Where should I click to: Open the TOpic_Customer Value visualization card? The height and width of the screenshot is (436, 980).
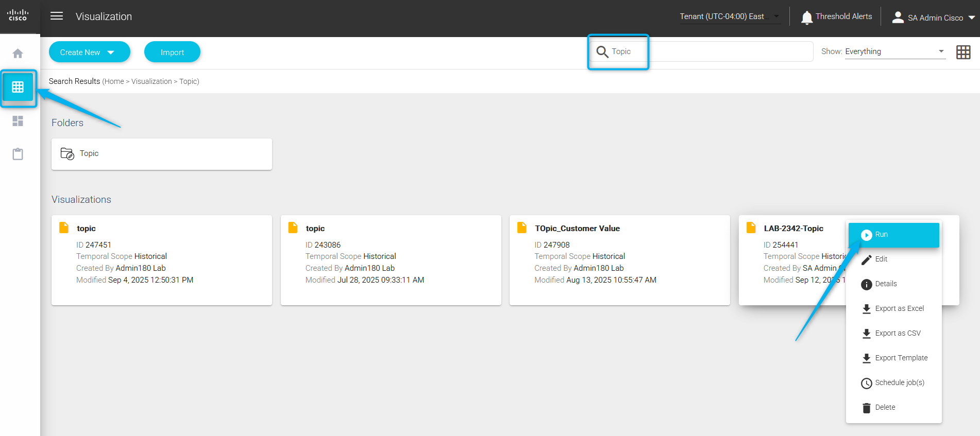(619, 260)
